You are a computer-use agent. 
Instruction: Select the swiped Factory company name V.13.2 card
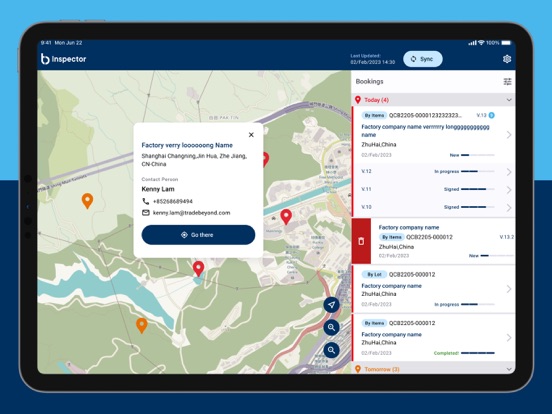[x=443, y=241]
